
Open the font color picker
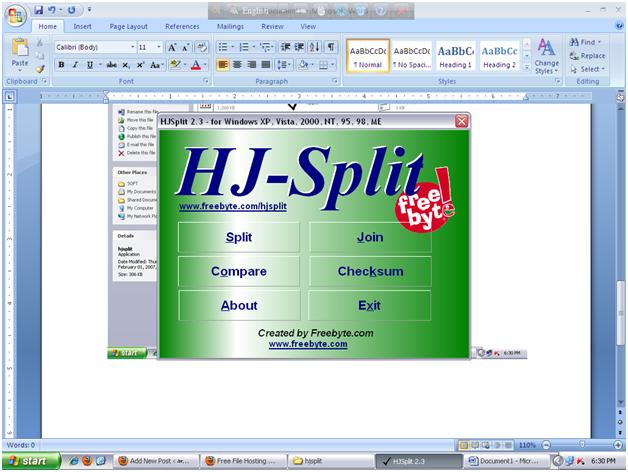tap(205, 65)
